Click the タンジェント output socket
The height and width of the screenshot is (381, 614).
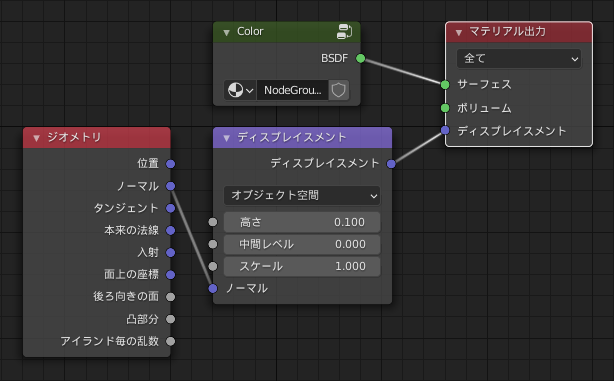170,208
